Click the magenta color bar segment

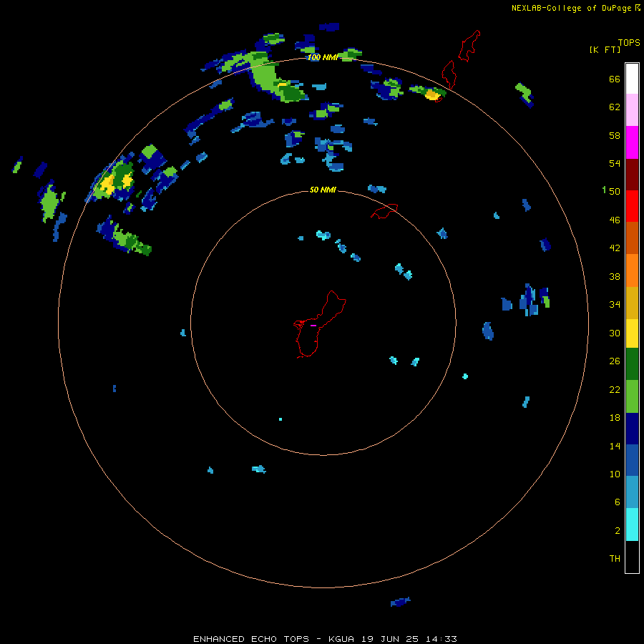pyautogui.click(x=632, y=142)
